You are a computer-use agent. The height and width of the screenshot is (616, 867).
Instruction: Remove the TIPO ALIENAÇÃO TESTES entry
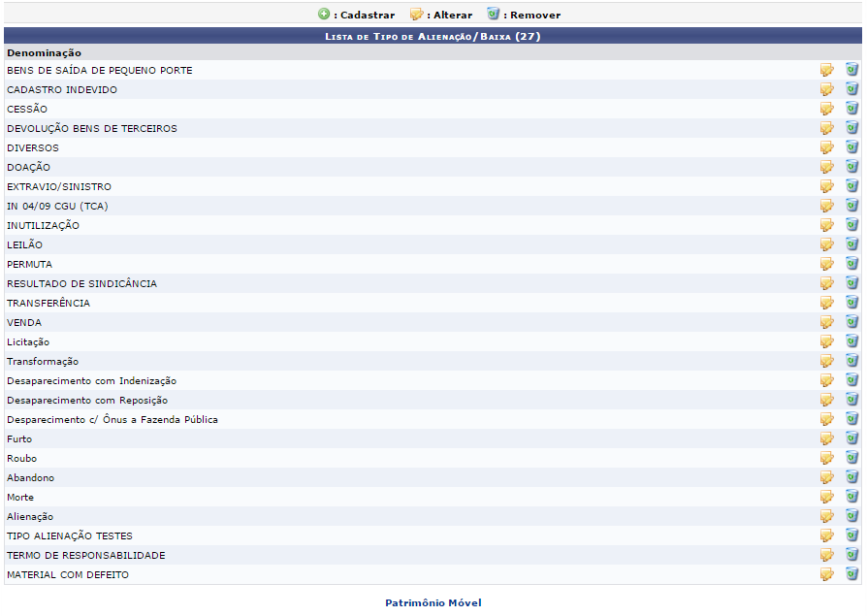click(851, 535)
